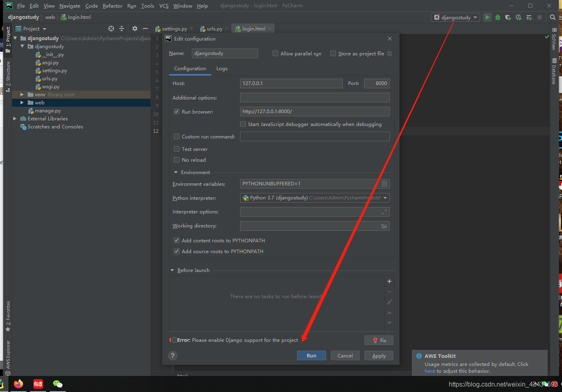The height and width of the screenshot is (392, 562).
Task: Click the Debug bug icon in toolbar
Action: [x=498, y=17]
